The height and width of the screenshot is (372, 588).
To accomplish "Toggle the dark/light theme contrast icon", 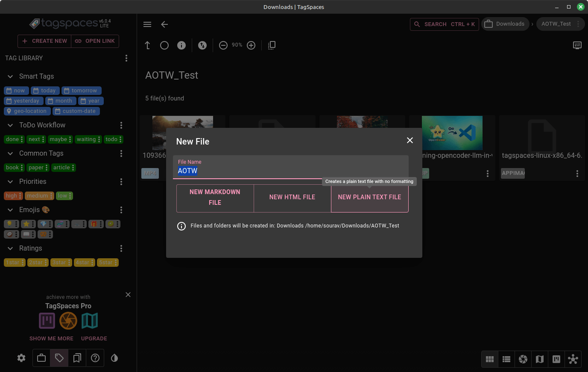I will coord(114,358).
